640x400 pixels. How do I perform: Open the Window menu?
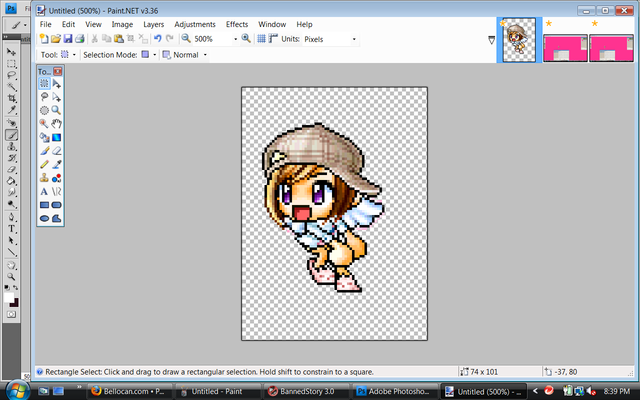coord(272,24)
